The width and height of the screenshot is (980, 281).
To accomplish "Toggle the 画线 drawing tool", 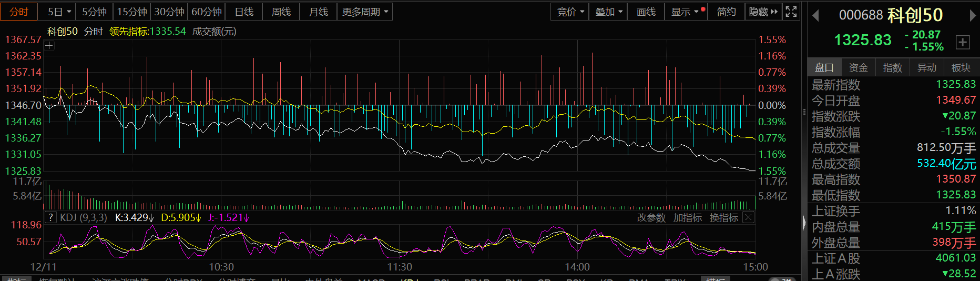I will pos(646,12).
